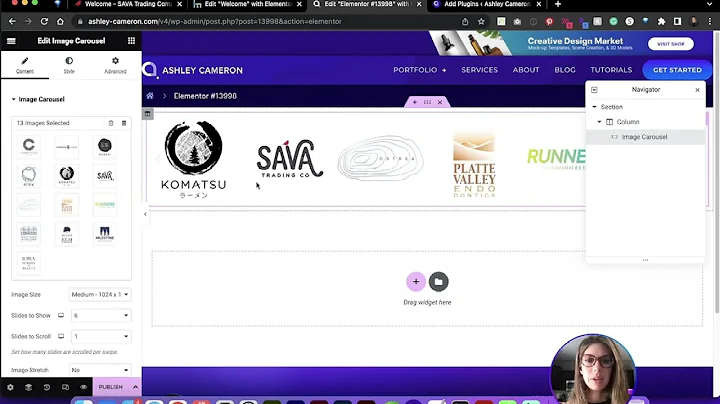Click the Publish button
The height and width of the screenshot is (404, 720).
coord(111,387)
